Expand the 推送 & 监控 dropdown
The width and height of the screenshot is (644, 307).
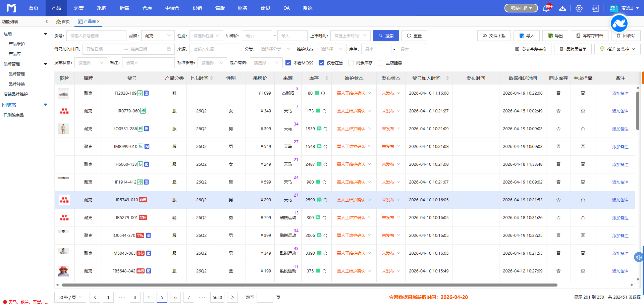point(618,49)
